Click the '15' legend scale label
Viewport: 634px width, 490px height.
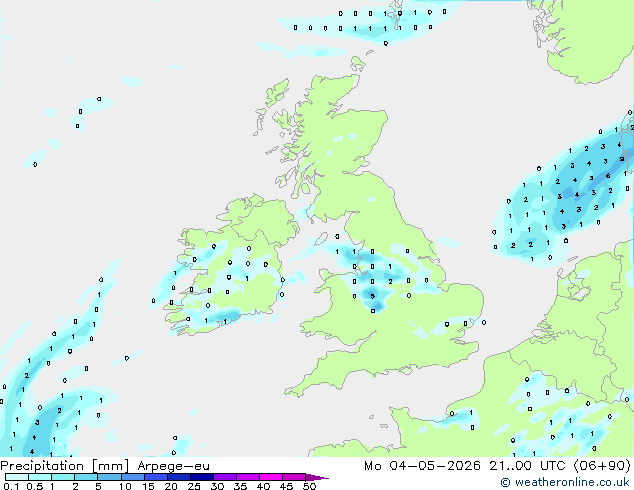[148, 486]
